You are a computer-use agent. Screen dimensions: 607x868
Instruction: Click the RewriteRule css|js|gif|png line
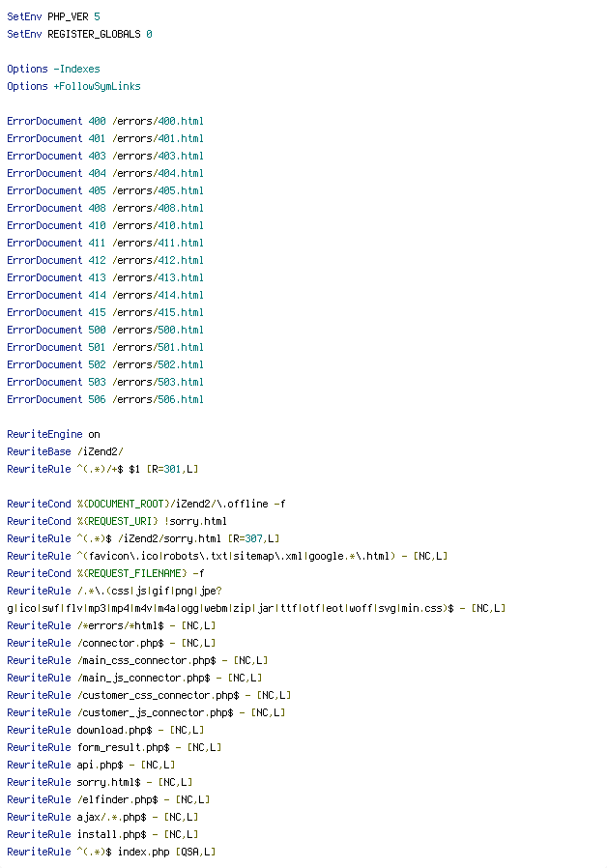pyautogui.click(x=115, y=592)
